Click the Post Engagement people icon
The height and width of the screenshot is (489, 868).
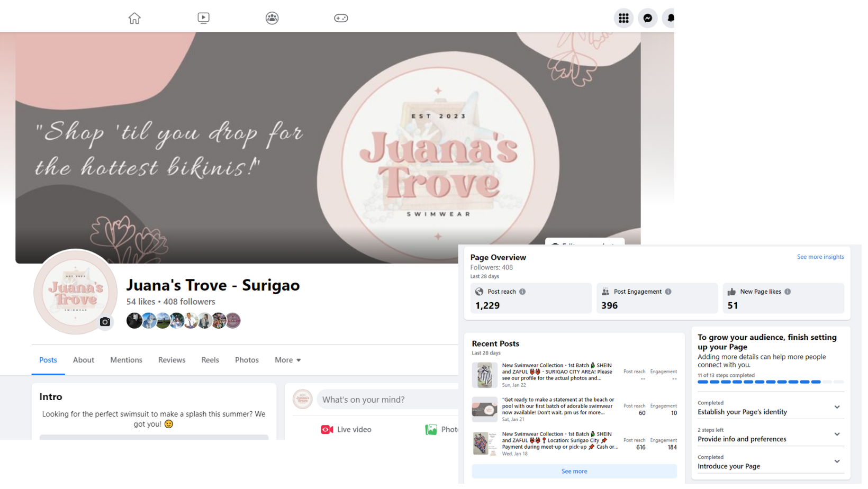point(605,292)
